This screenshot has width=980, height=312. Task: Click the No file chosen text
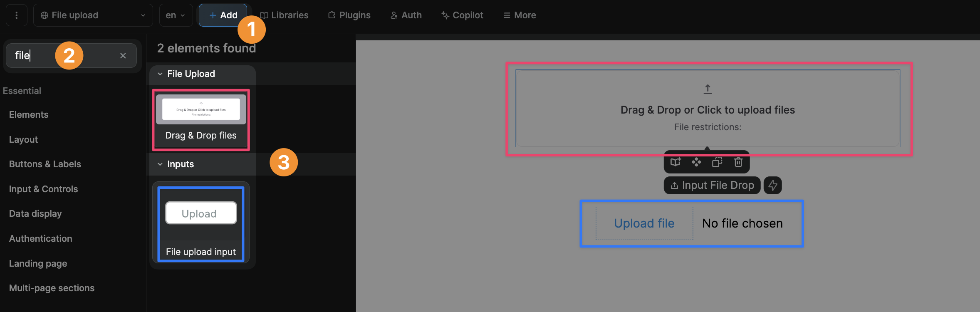[742, 223]
